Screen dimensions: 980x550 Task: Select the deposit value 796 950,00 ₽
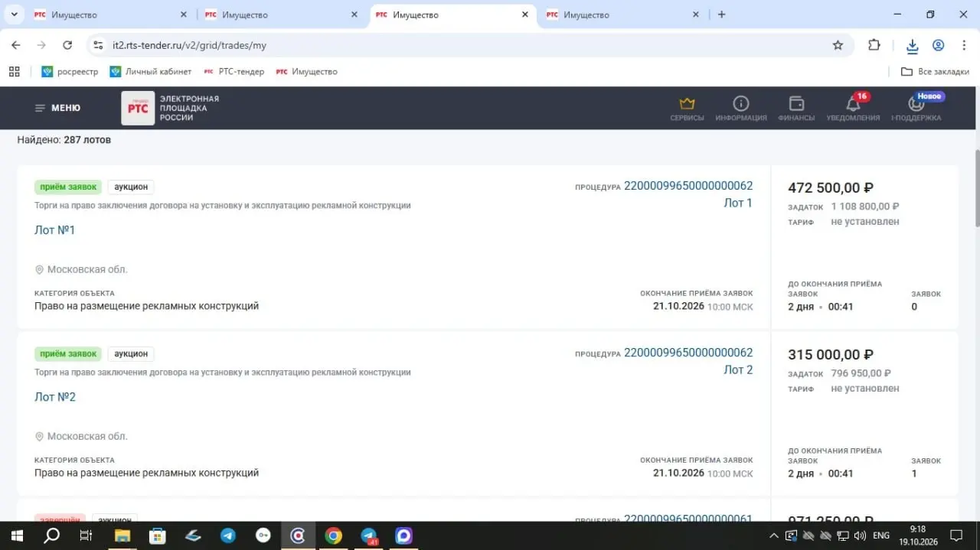[x=861, y=373]
